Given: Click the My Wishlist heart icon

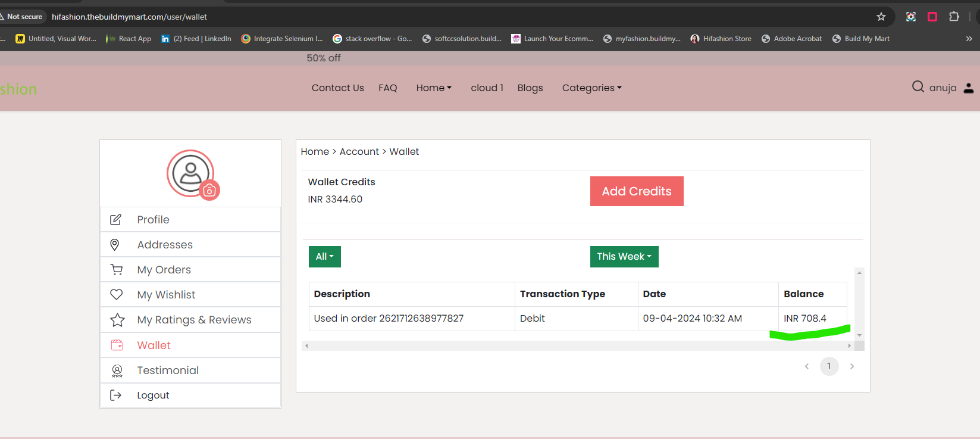Looking at the screenshot, I should [117, 295].
